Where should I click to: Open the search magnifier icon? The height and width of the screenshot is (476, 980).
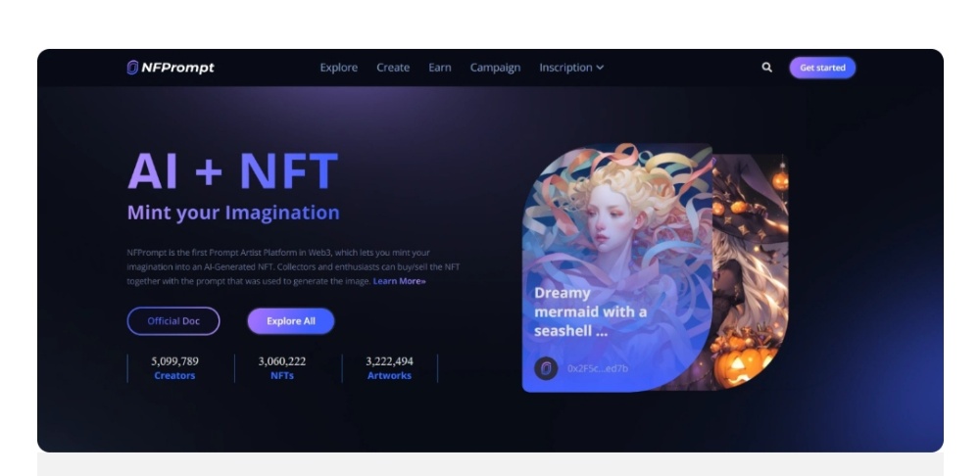[767, 68]
